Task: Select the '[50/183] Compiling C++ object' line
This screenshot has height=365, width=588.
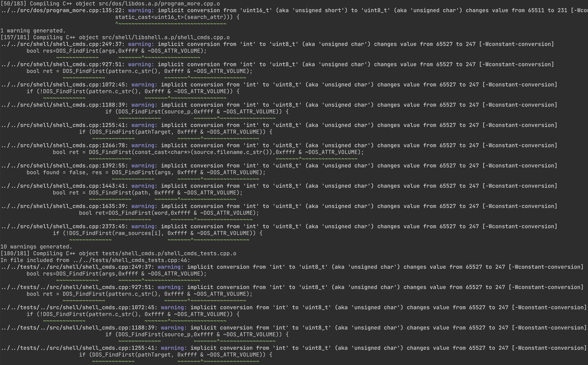Action: click(x=110, y=4)
